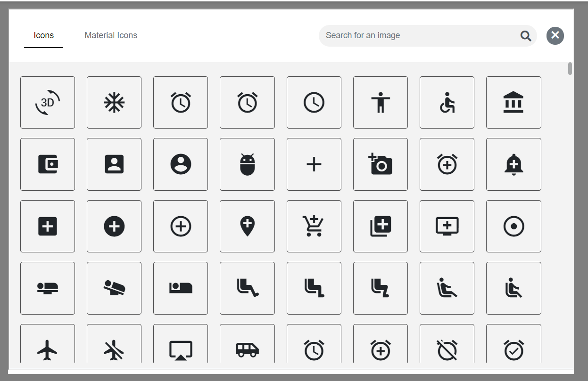Close the icon picker dialog

(x=555, y=35)
